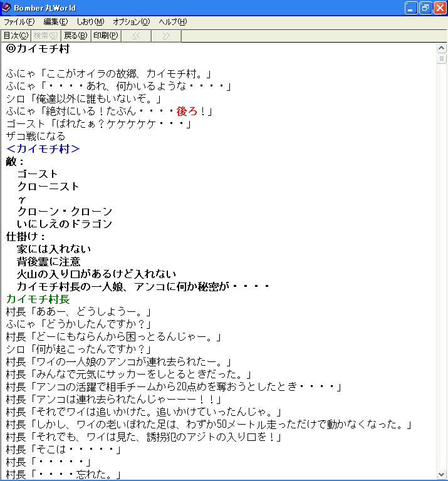Click the 目次(C) contents button

click(x=16, y=36)
